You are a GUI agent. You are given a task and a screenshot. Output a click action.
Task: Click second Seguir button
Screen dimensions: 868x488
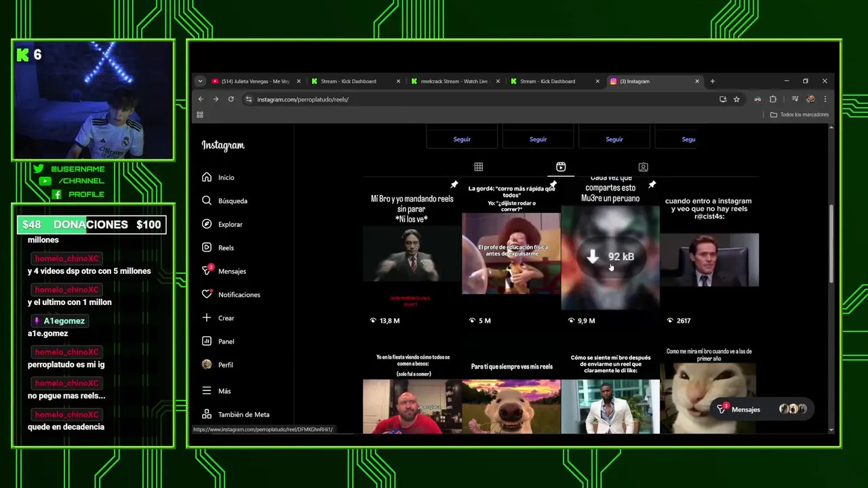538,139
